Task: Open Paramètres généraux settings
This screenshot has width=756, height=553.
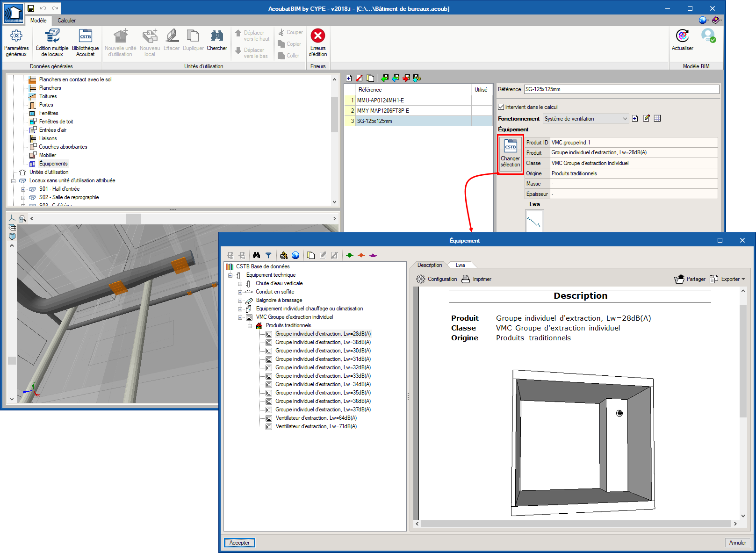Action: (16, 43)
